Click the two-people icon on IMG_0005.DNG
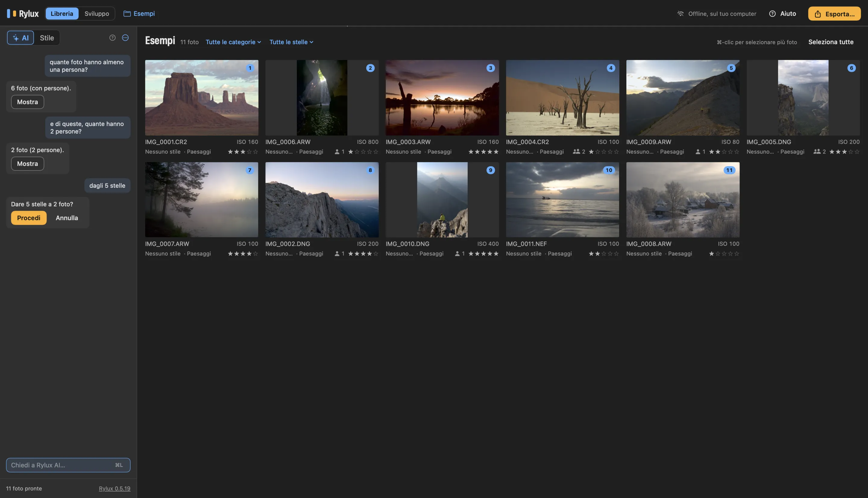Image resolution: width=868 pixels, height=498 pixels. tap(817, 152)
